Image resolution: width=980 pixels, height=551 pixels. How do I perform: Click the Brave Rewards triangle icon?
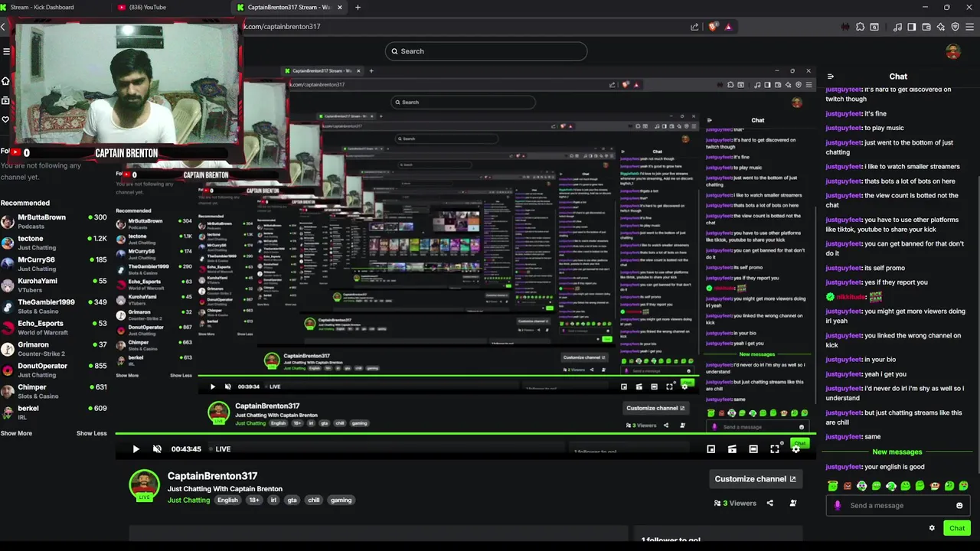[728, 27]
